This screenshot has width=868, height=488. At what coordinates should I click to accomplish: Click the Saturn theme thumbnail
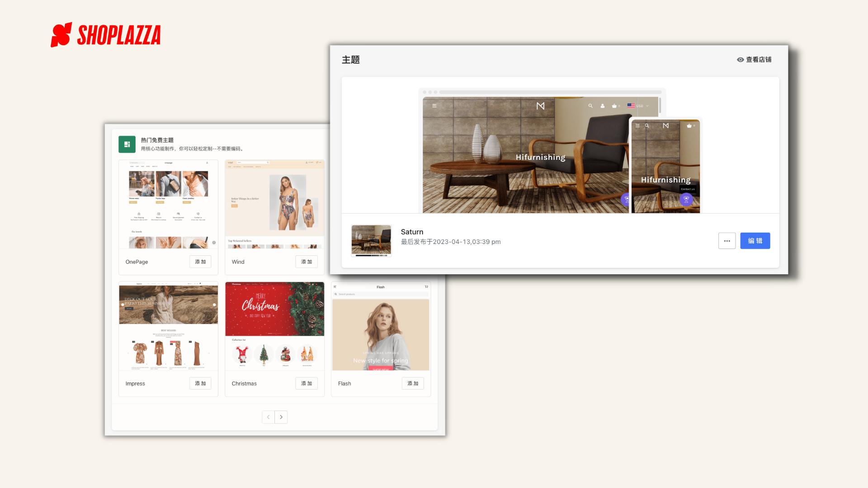point(371,240)
